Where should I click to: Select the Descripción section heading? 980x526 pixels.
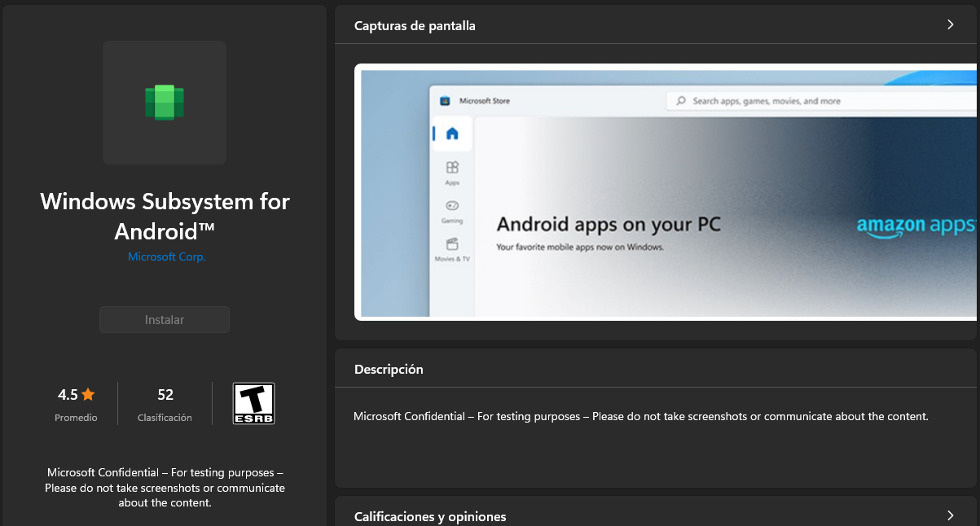coord(389,370)
